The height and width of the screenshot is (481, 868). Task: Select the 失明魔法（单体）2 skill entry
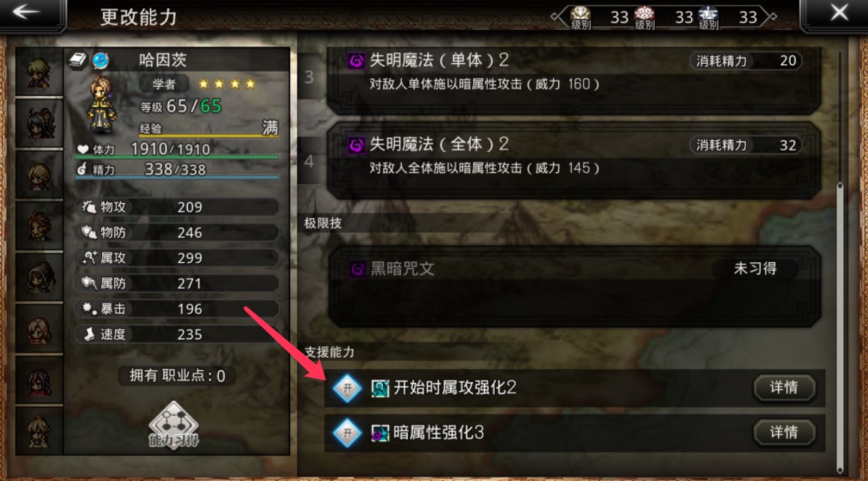tap(573, 79)
